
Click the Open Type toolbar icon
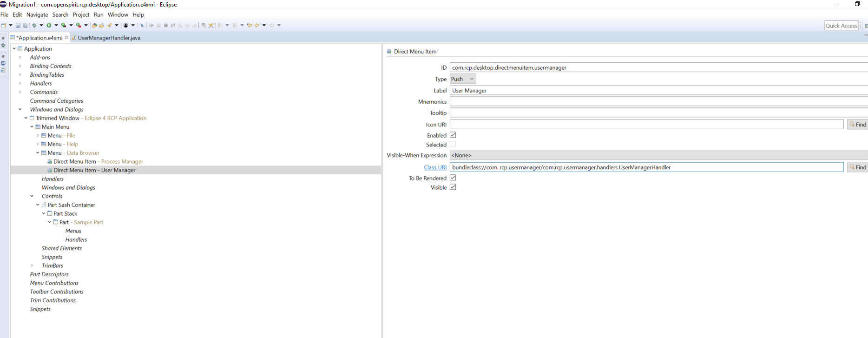(x=94, y=25)
